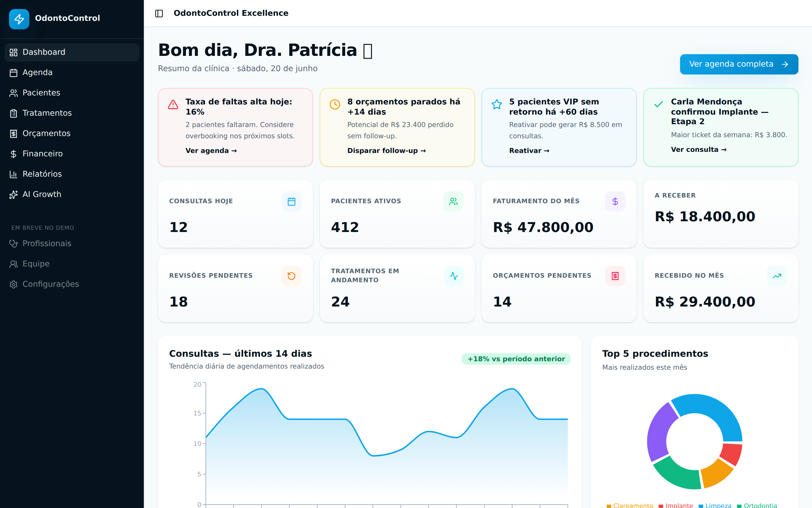This screenshot has width=812, height=508.
Task: Click the Consultas Hoje value 12
Action: pyautogui.click(x=178, y=227)
